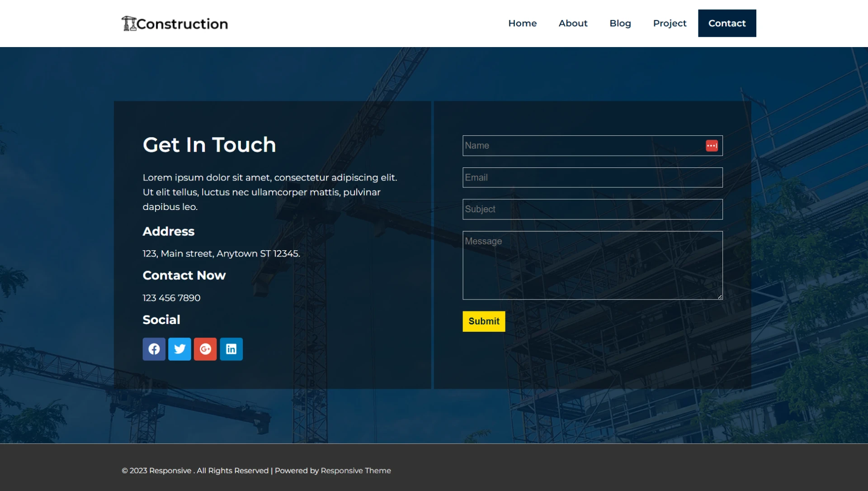Click the Lorem ipsum paragraph text
This screenshot has height=491, width=868.
(x=270, y=192)
